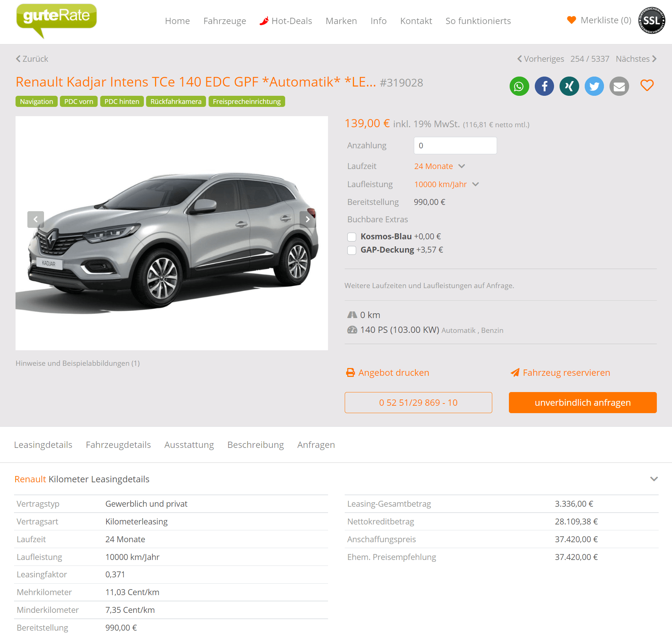
Task: Click the filled heart beside Merkliste
Action: 571,20
